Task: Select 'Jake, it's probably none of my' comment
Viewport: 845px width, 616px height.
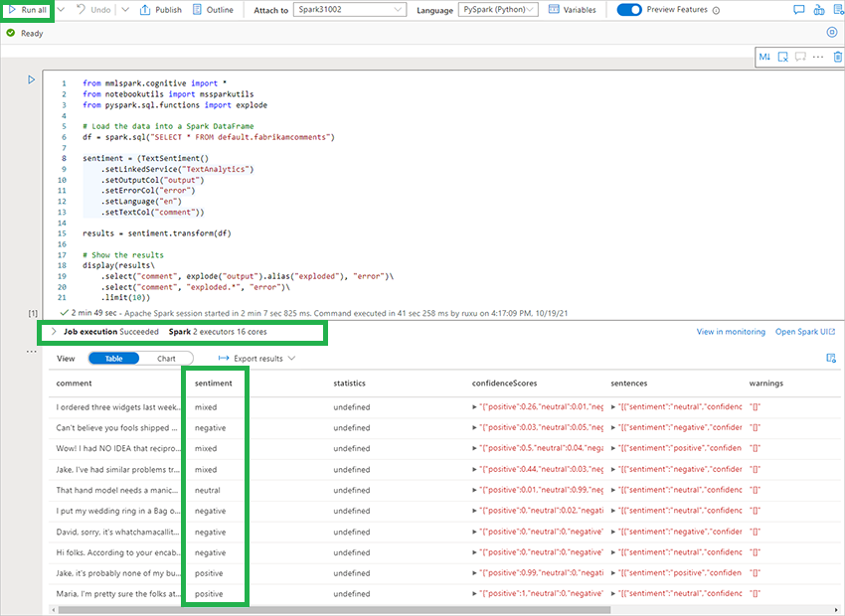Action: click(118, 573)
